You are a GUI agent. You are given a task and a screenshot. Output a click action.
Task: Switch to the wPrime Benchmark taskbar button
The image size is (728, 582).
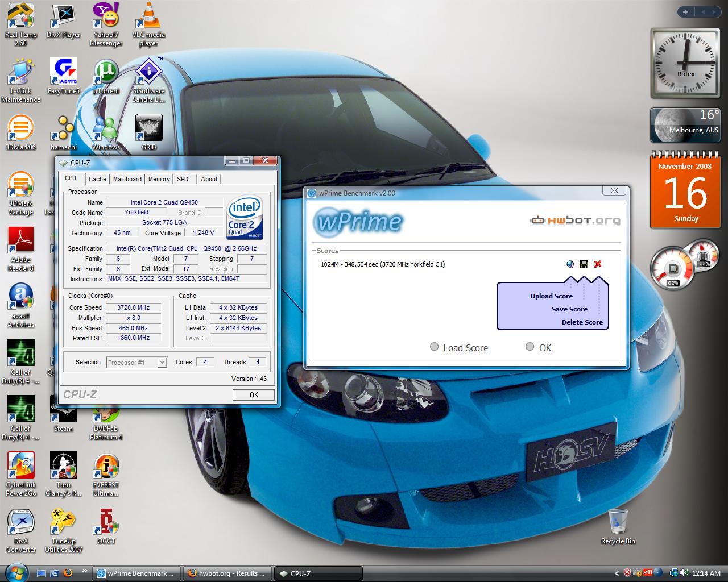(x=136, y=573)
